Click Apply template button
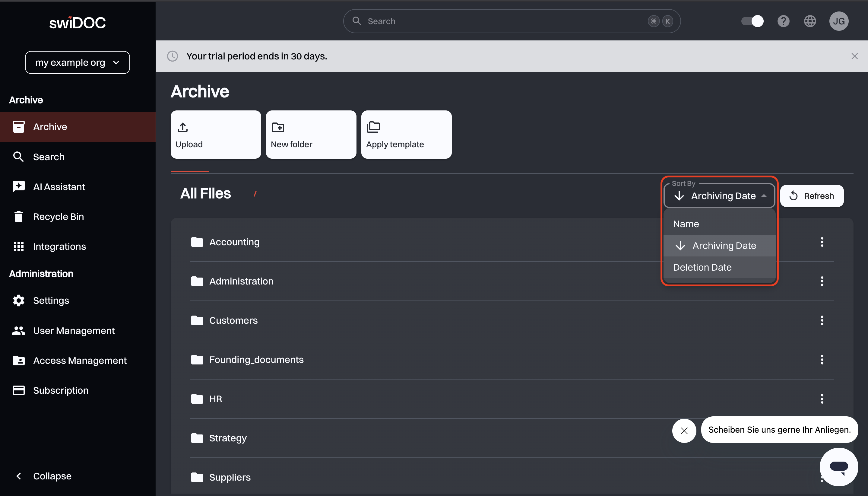This screenshot has height=496, width=868. [406, 135]
